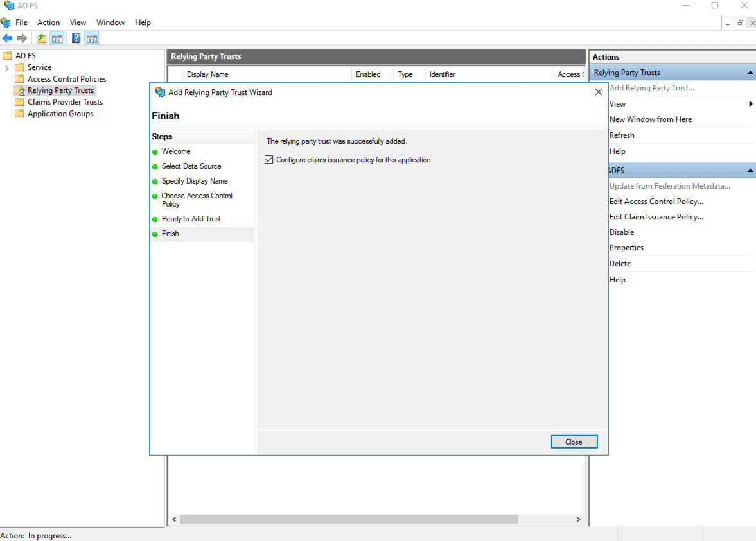
Task: Click the Application Groups folder icon
Action: (19, 114)
